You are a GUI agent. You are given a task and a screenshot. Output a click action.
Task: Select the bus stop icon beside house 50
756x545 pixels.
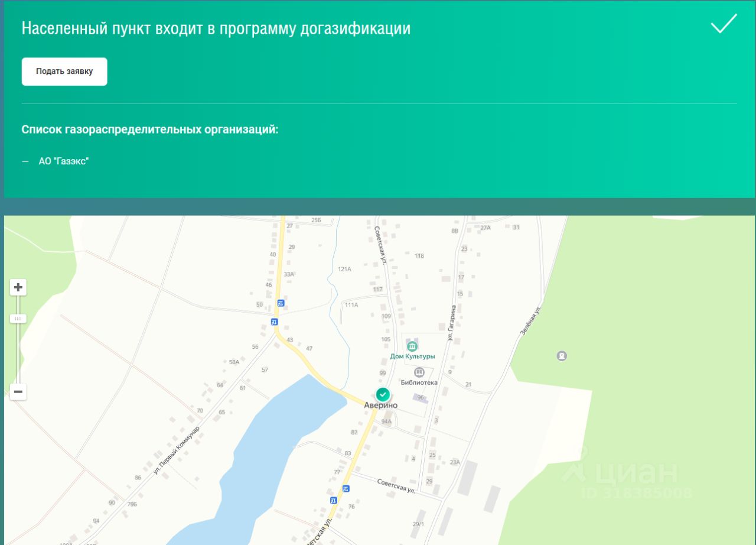(x=281, y=303)
